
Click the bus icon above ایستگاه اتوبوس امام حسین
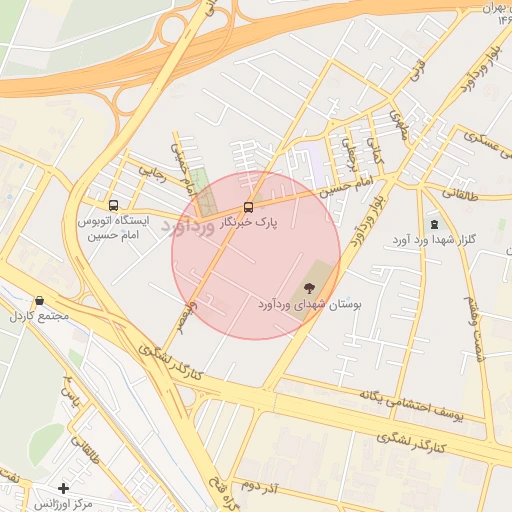[x=113, y=205]
